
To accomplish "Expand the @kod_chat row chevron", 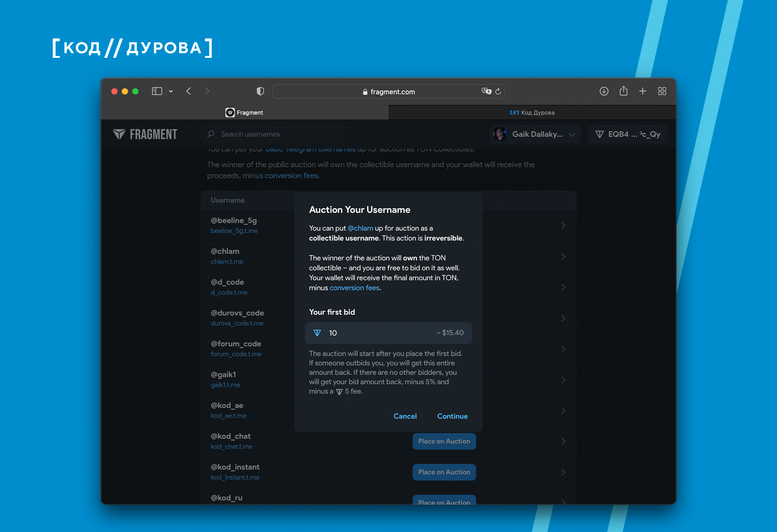I will tap(563, 441).
